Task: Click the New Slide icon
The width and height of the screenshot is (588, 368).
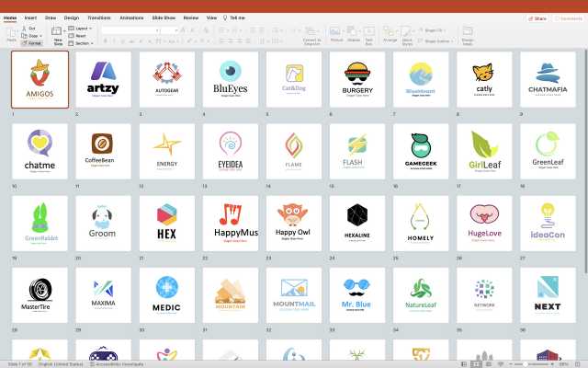Action: coord(57,31)
